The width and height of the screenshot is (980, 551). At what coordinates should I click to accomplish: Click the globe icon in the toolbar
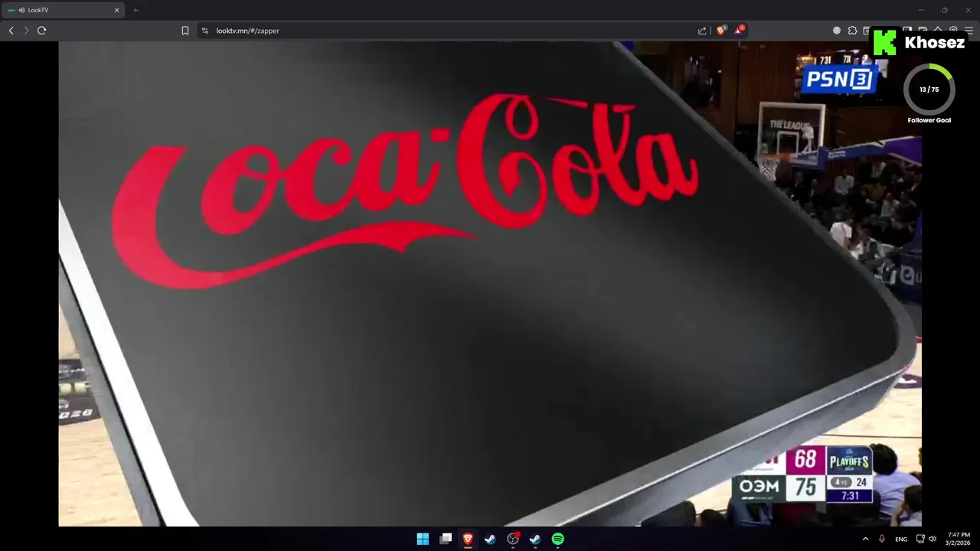click(837, 31)
